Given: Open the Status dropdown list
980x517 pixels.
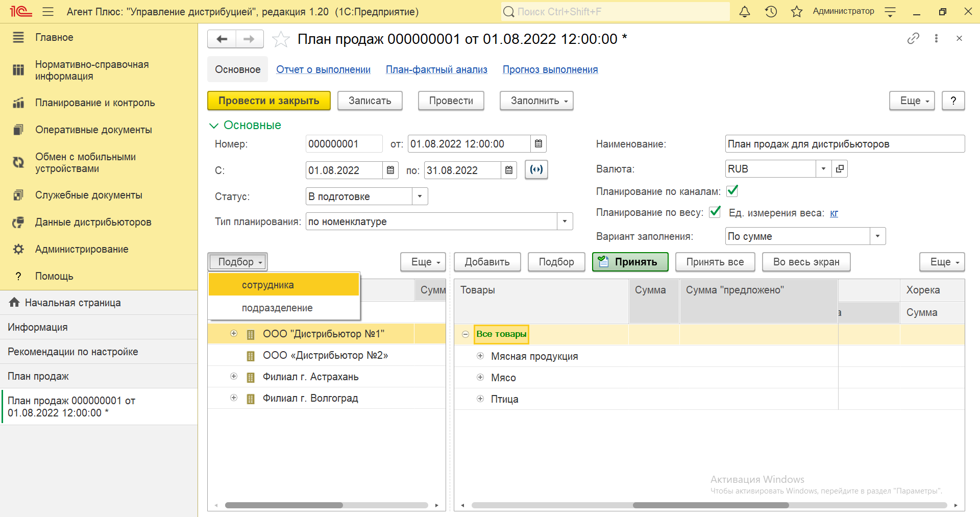Looking at the screenshot, I should pyautogui.click(x=420, y=196).
